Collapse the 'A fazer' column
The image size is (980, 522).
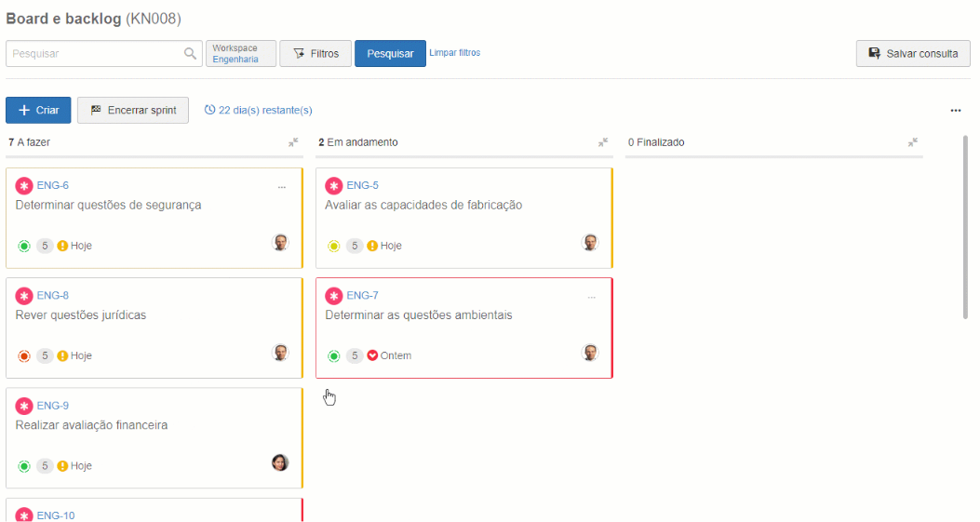[x=293, y=142]
